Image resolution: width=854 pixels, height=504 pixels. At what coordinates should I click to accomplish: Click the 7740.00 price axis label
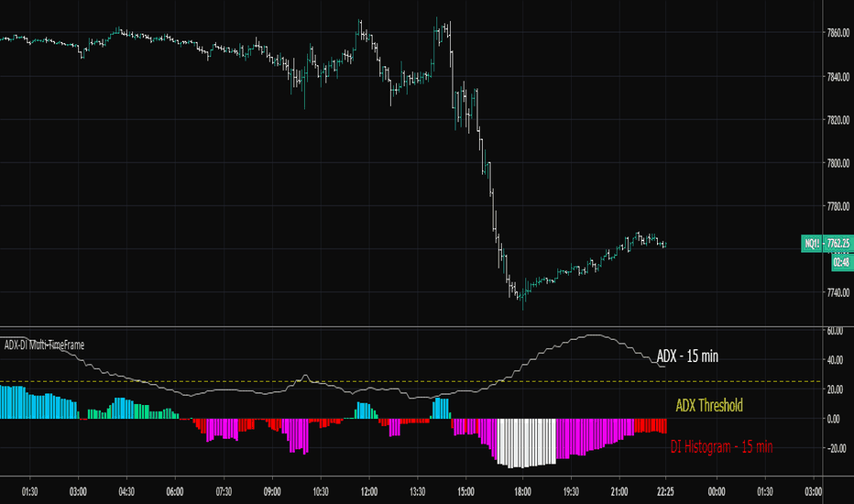click(x=838, y=292)
